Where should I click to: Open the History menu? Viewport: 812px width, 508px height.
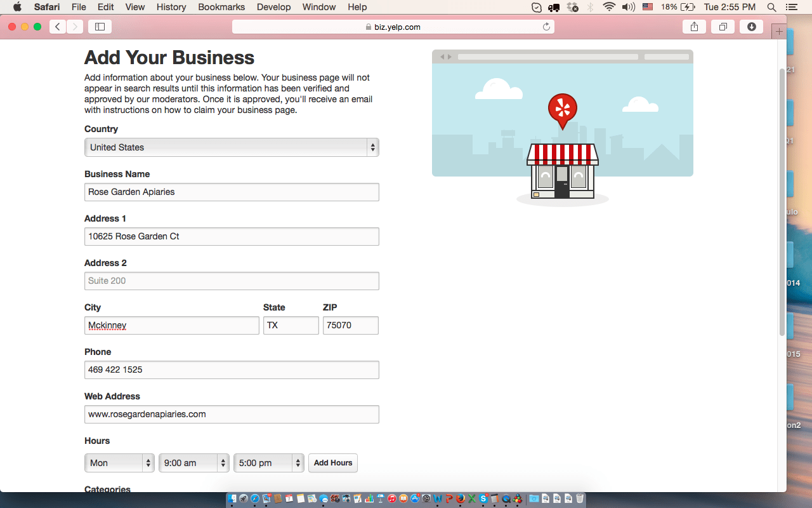(x=171, y=7)
